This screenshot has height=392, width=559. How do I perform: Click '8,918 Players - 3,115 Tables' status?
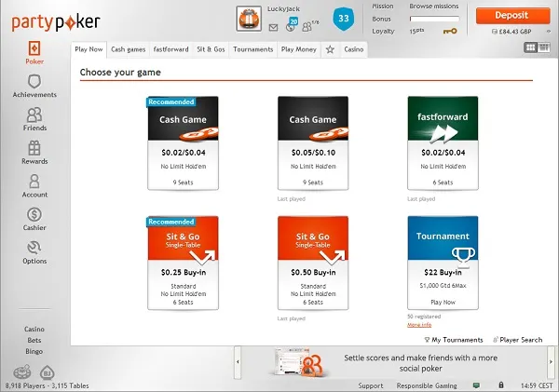tap(48, 385)
